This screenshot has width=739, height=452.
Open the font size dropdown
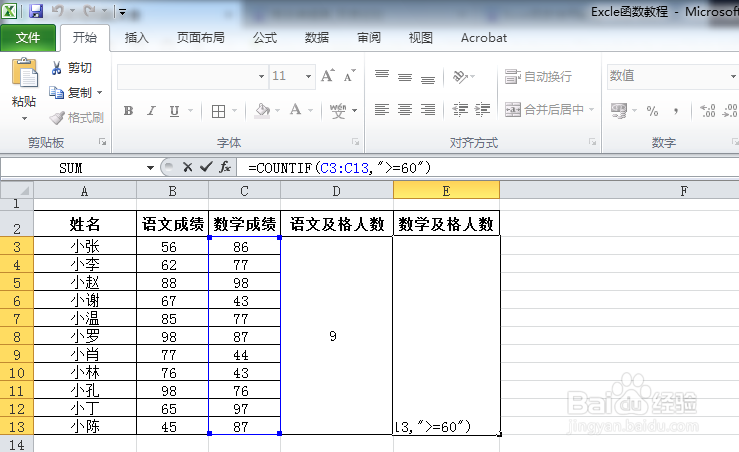point(308,76)
